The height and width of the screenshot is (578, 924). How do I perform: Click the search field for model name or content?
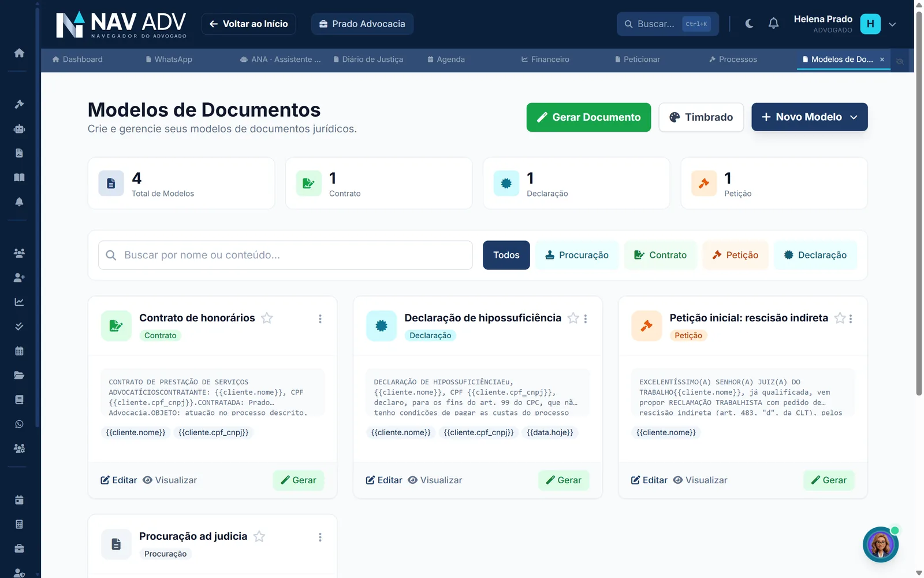(x=285, y=255)
